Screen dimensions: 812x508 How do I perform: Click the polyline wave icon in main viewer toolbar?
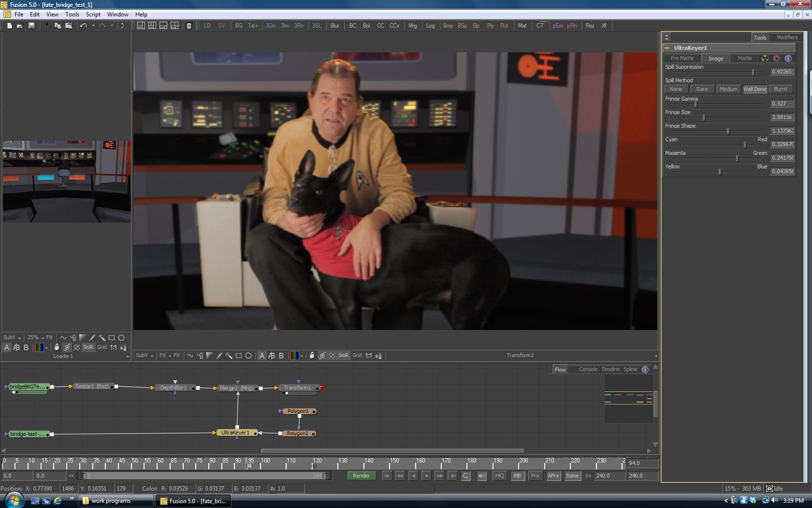point(190,356)
